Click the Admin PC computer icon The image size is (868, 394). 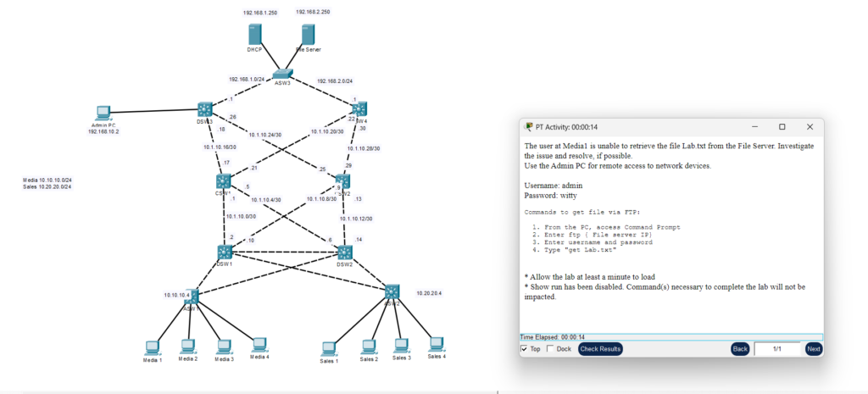[x=103, y=114]
